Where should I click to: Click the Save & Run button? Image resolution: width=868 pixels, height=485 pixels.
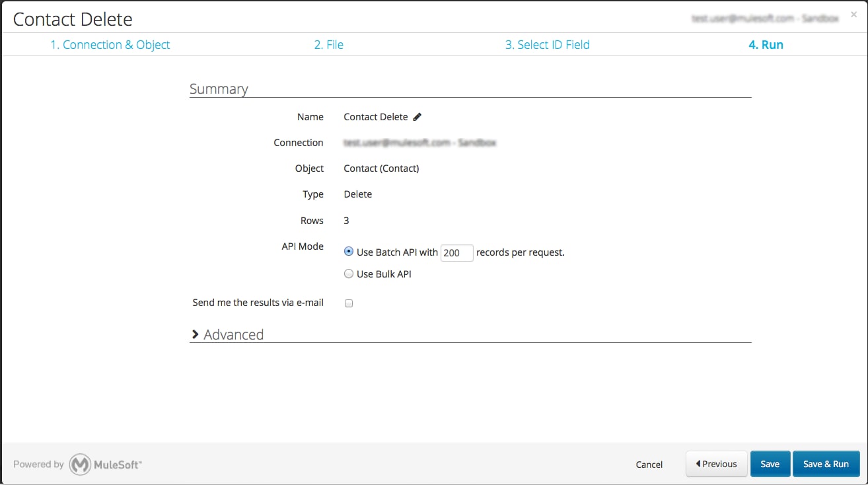(826, 464)
